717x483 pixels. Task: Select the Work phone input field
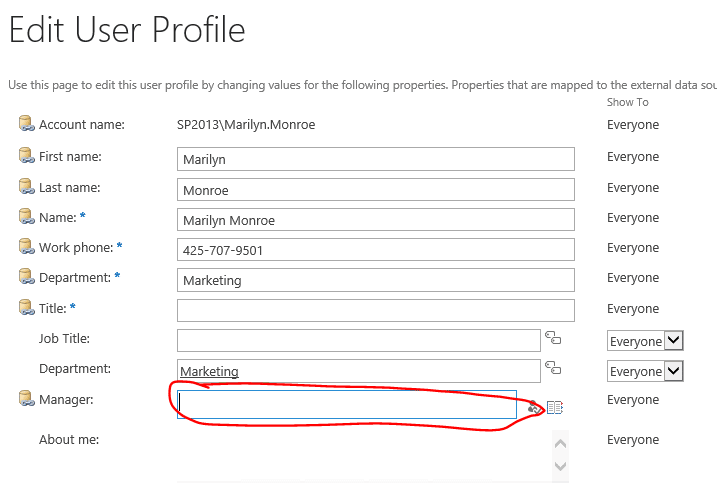(375, 250)
